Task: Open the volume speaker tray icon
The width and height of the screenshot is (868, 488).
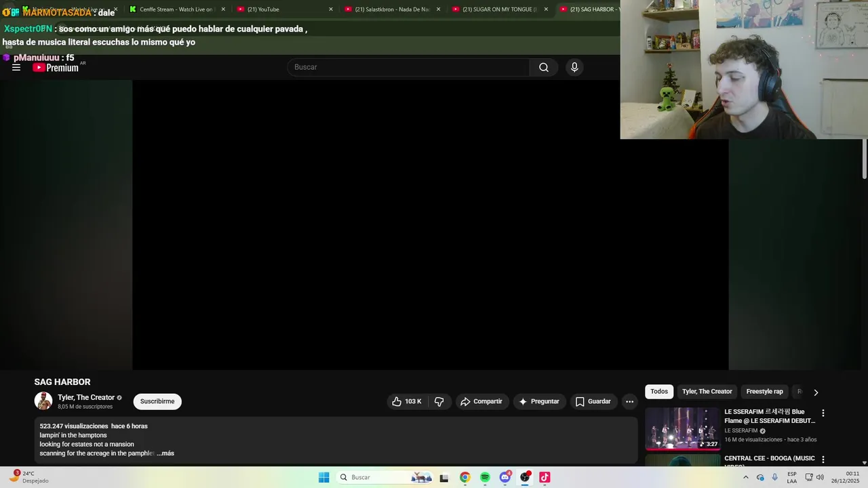Action: 821,477
